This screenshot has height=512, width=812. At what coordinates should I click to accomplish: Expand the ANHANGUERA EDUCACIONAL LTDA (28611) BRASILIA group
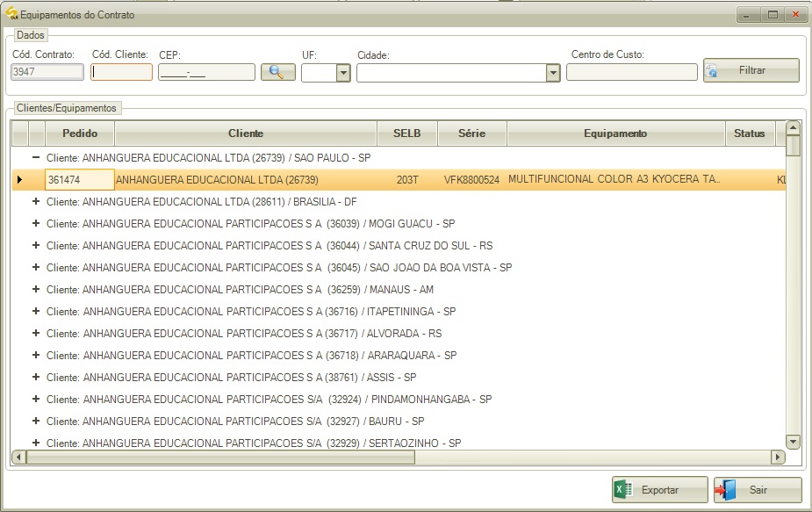click(36, 201)
